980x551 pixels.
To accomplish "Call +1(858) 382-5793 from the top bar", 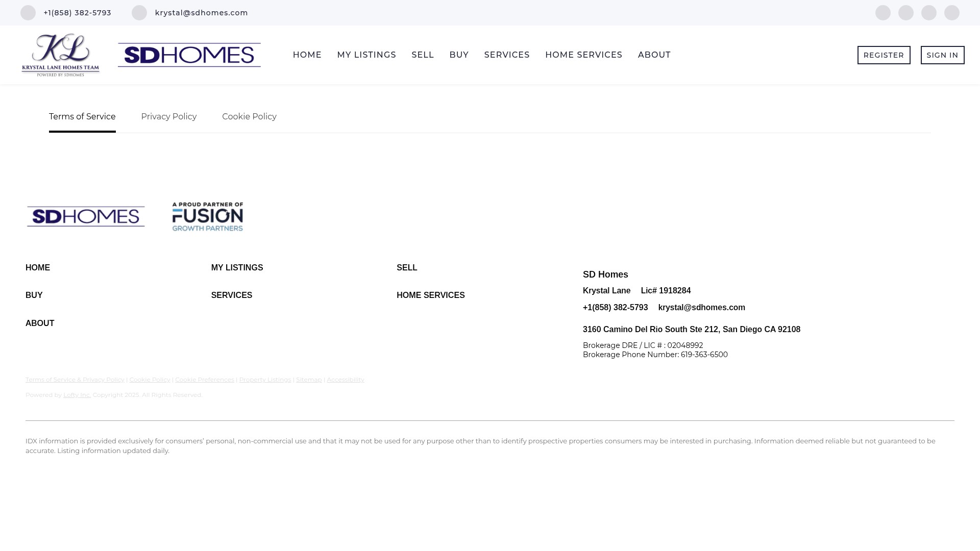I will [x=78, y=13].
